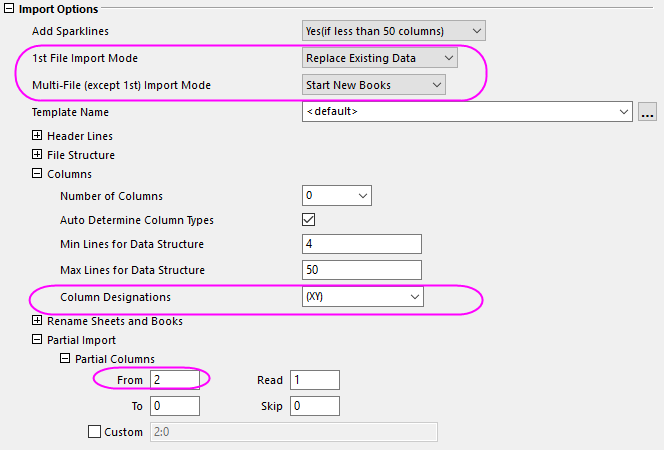
Task: Click the Max Lines for Data Structure field
Action: tap(361, 270)
